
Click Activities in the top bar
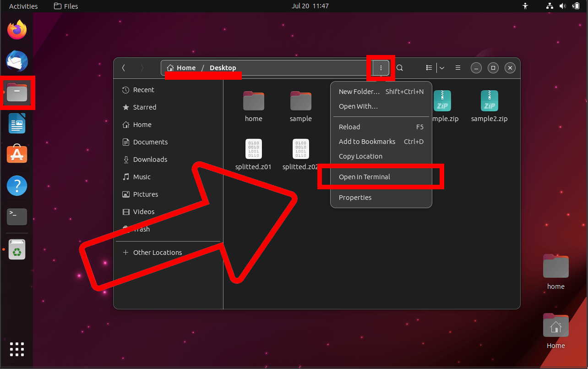point(23,6)
